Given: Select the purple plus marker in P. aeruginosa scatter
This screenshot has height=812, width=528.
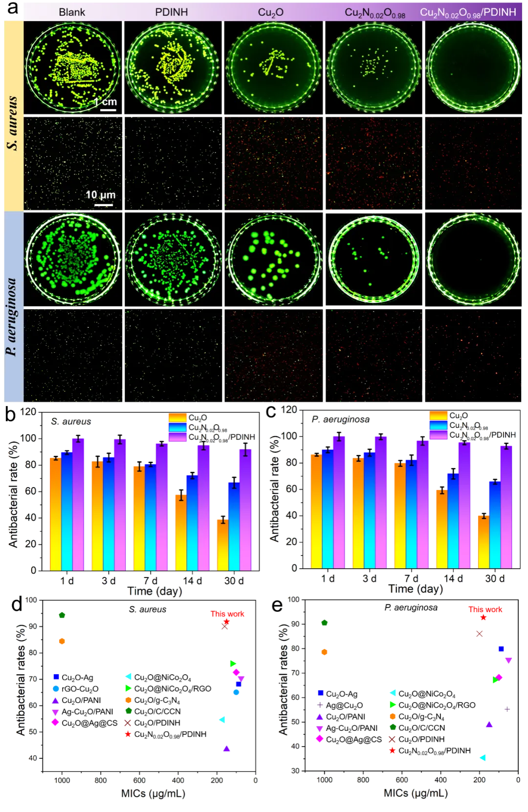Looking at the screenshot, I should coord(506,709).
